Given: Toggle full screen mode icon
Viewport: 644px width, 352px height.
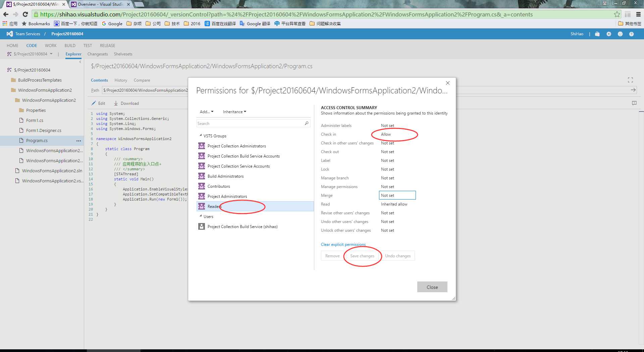Looking at the screenshot, I should [x=630, y=80].
